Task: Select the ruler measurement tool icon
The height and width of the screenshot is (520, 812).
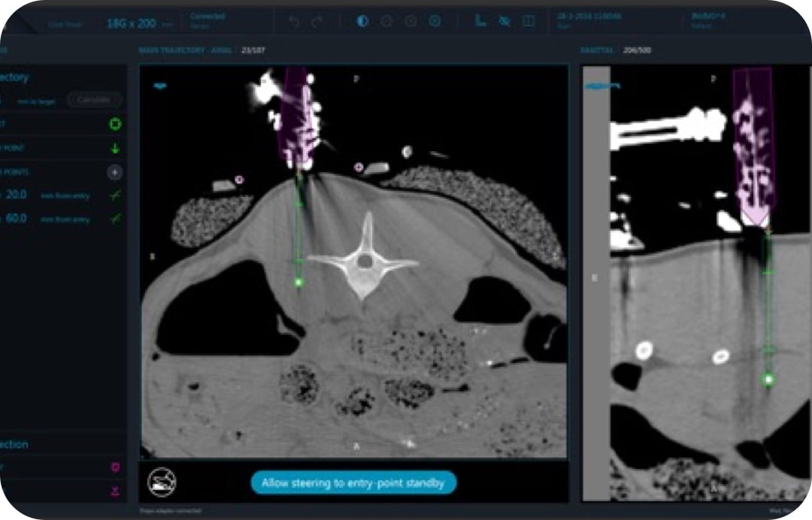Action: (480, 21)
